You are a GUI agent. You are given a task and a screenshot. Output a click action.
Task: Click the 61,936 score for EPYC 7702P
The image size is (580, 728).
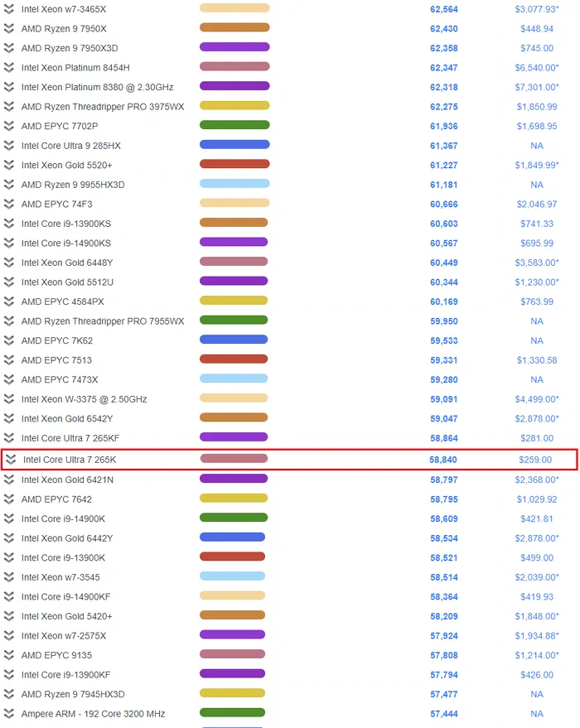coord(444,126)
